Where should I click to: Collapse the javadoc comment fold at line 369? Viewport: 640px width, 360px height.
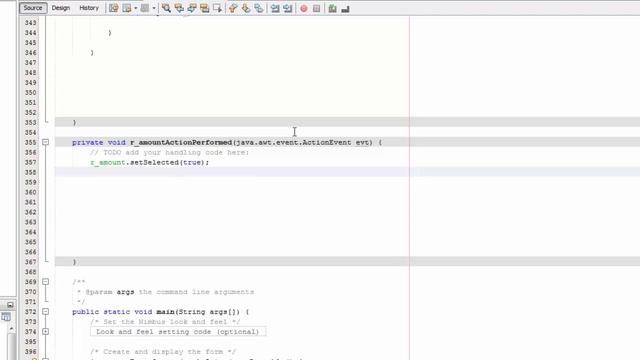[45, 282]
